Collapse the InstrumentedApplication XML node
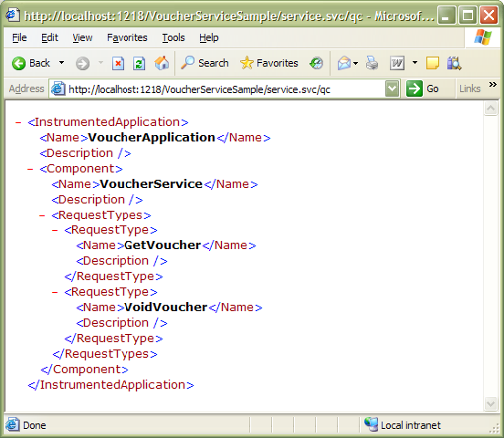 coord(18,122)
